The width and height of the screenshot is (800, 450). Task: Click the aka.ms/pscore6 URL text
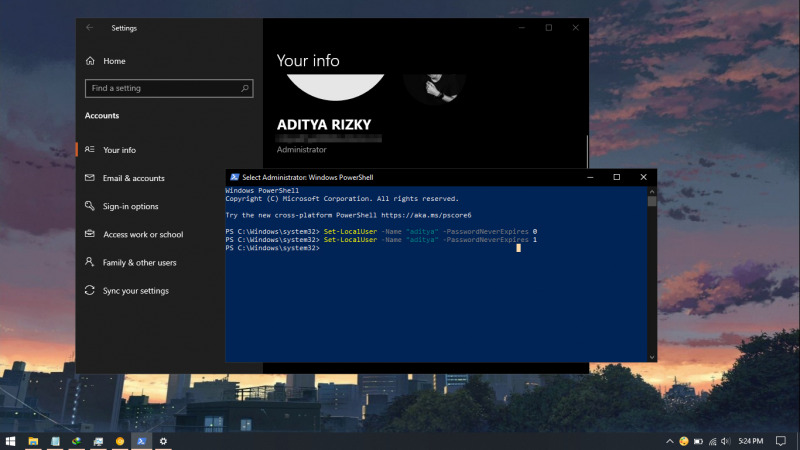[426, 215]
